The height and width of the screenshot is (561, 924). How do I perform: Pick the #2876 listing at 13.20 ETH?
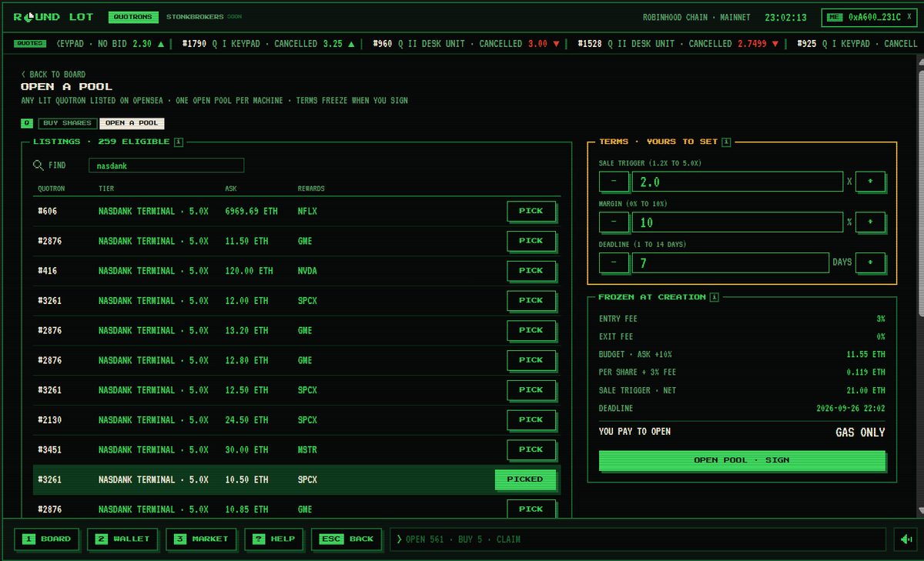531,330
